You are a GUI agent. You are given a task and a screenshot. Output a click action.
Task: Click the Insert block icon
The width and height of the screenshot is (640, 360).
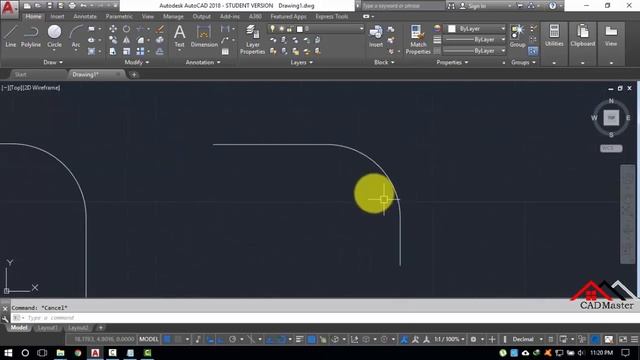pyautogui.click(x=376, y=36)
